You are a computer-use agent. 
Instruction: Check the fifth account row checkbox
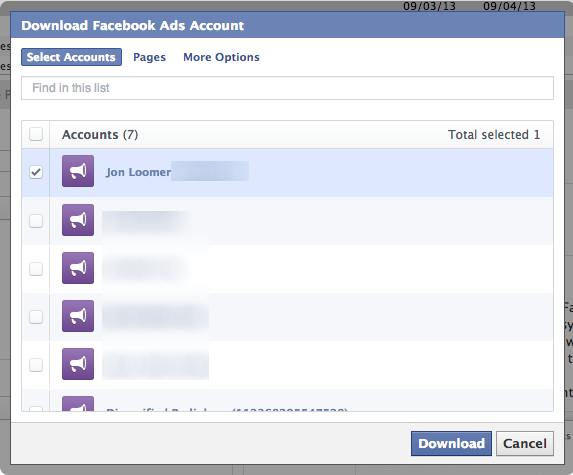coord(36,365)
